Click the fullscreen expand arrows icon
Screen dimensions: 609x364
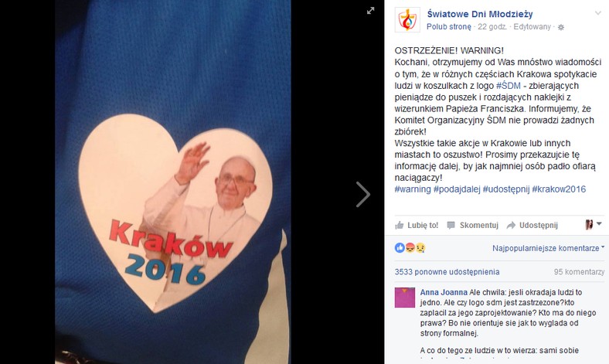click(370, 11)
